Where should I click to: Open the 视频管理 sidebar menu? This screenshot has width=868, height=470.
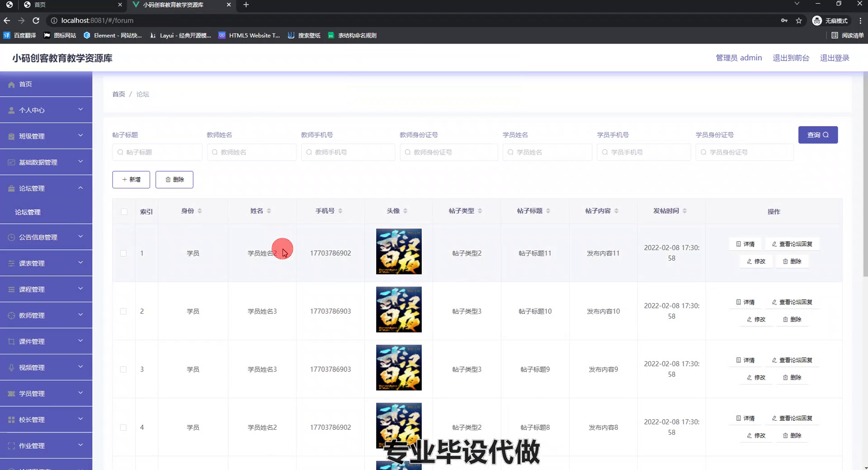point(46,367)
